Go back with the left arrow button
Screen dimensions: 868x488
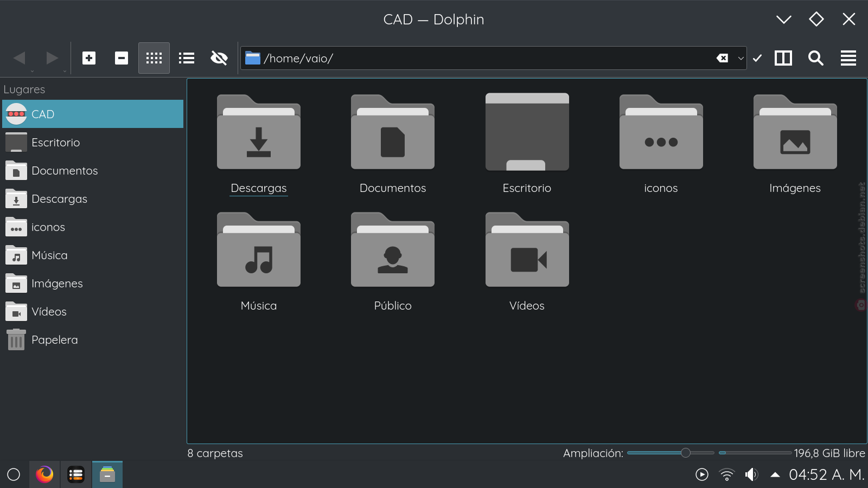point(20,57)
